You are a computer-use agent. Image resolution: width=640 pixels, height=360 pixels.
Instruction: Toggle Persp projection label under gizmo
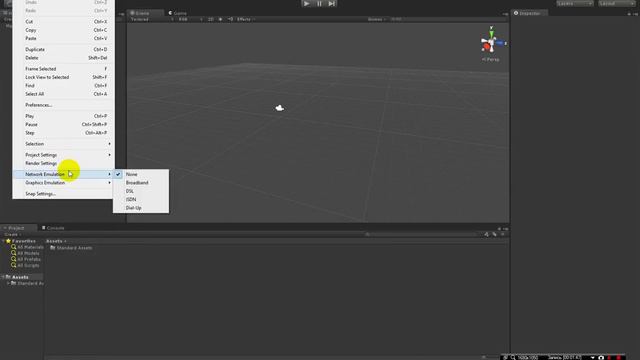click(x=491, y=59)
